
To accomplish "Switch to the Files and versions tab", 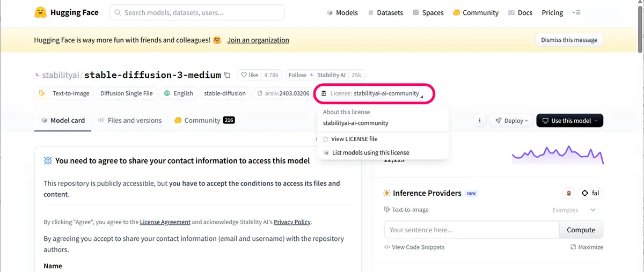I will [129, 120].
